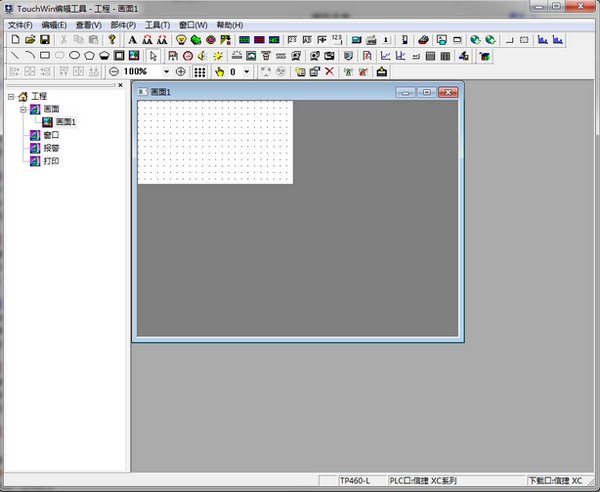Toggle the grid dots display button
Screen dimensions: 600x492
click(x=200, y=72)
